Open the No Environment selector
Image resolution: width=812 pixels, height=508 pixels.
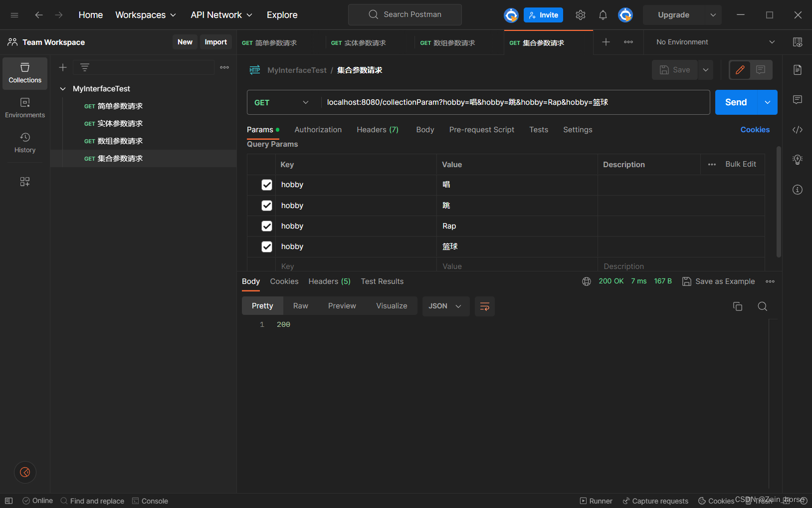pos(716,42)
